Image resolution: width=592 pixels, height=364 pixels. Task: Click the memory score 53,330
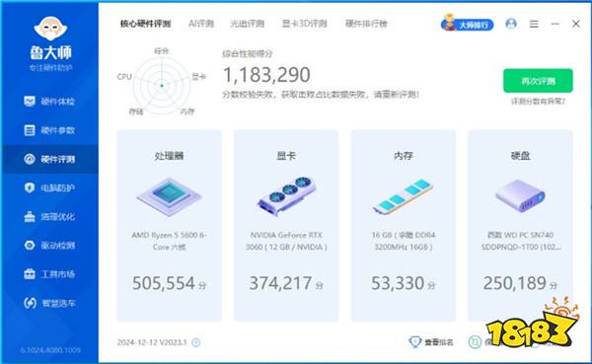click(398, 283)
